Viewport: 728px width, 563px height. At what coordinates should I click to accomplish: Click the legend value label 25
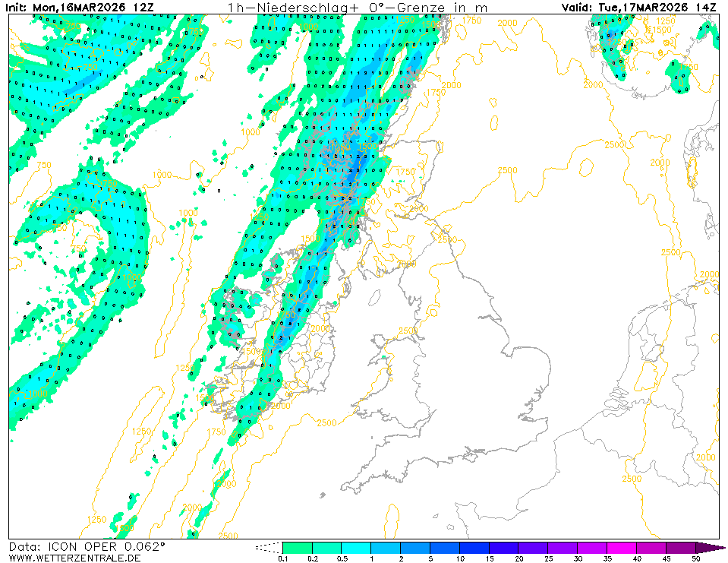pos(548,558)
